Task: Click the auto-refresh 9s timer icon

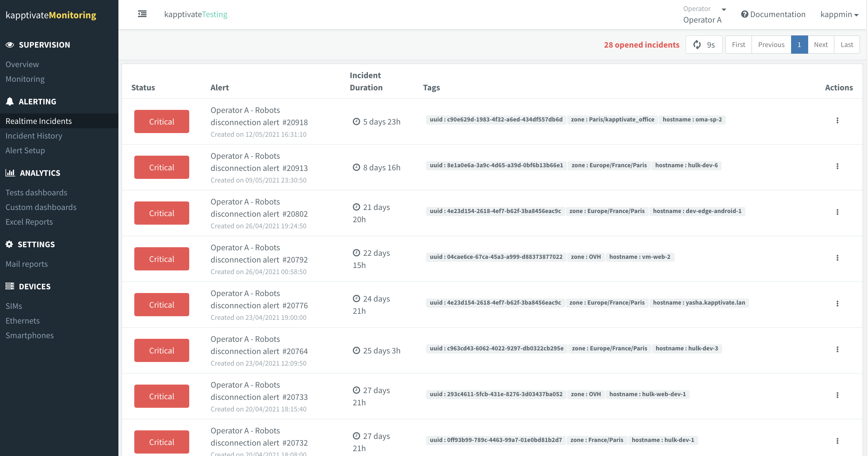Action: click(697, 45)
